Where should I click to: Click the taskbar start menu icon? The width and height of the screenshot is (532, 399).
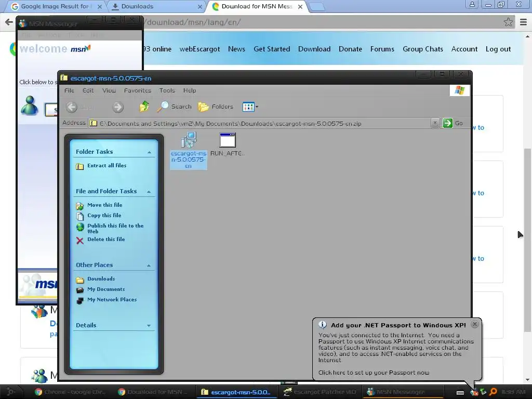click(x=10, y=392)
